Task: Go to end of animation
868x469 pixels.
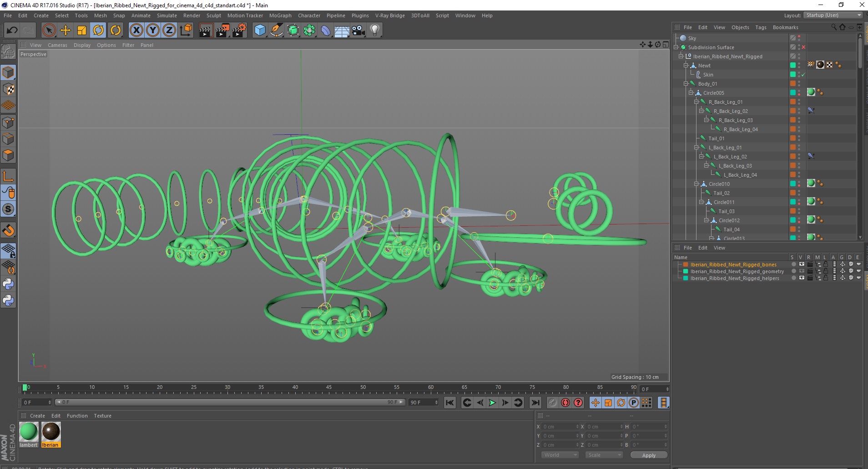Action: coord(535,403)
